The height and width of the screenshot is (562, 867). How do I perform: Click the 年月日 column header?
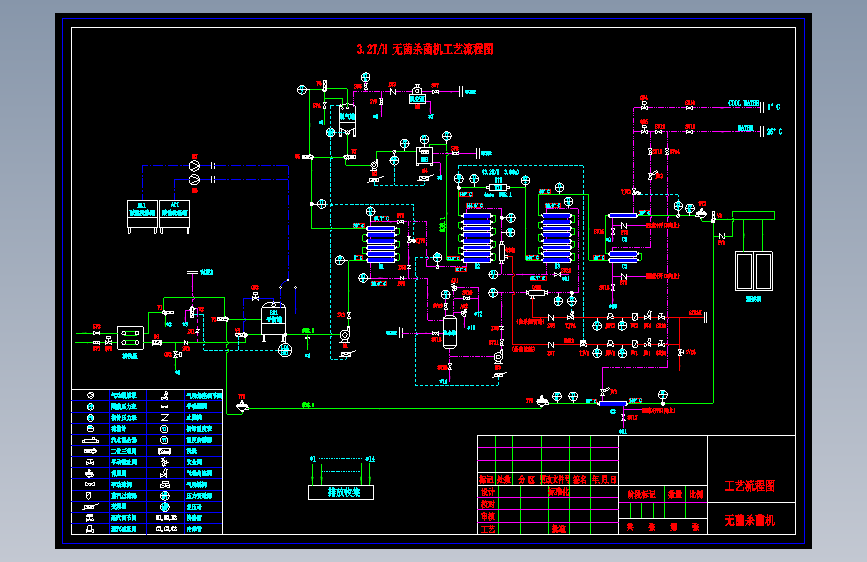coord(604,480)
